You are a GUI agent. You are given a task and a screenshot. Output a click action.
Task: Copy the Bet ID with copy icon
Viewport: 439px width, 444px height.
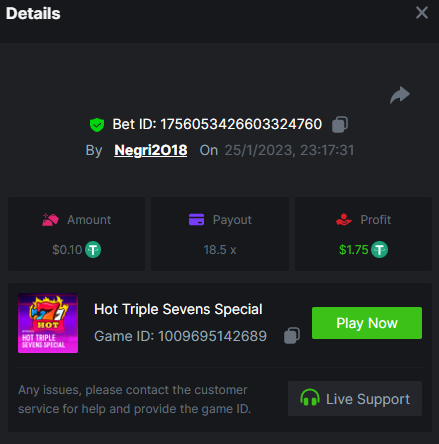click(x=340, y=124)
